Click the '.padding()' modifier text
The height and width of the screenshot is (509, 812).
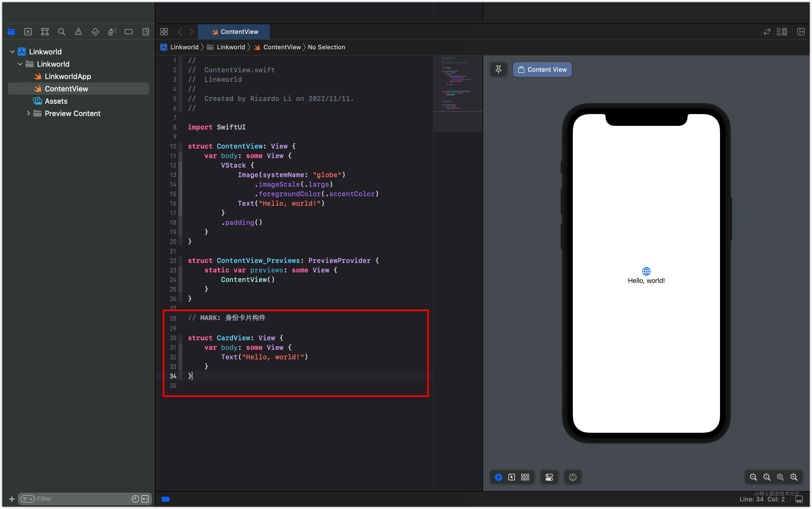pyautogui.click(x=241, y=223)
